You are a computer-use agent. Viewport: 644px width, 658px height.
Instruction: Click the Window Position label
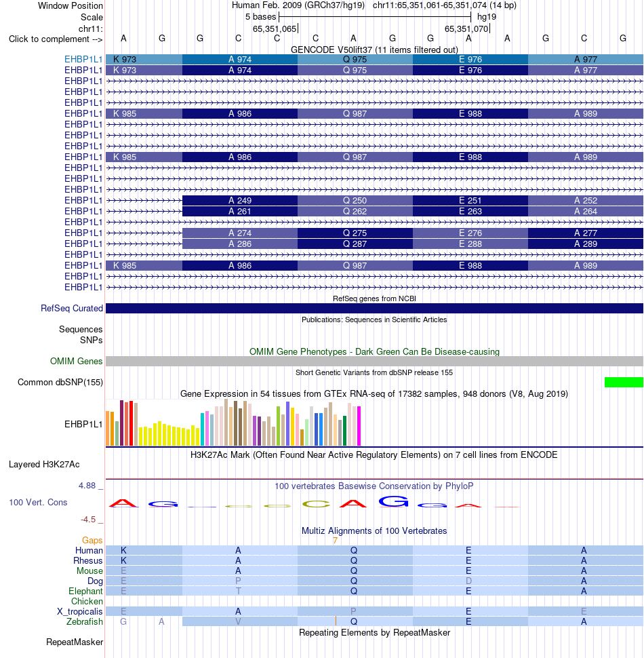[x=70, y=6]
